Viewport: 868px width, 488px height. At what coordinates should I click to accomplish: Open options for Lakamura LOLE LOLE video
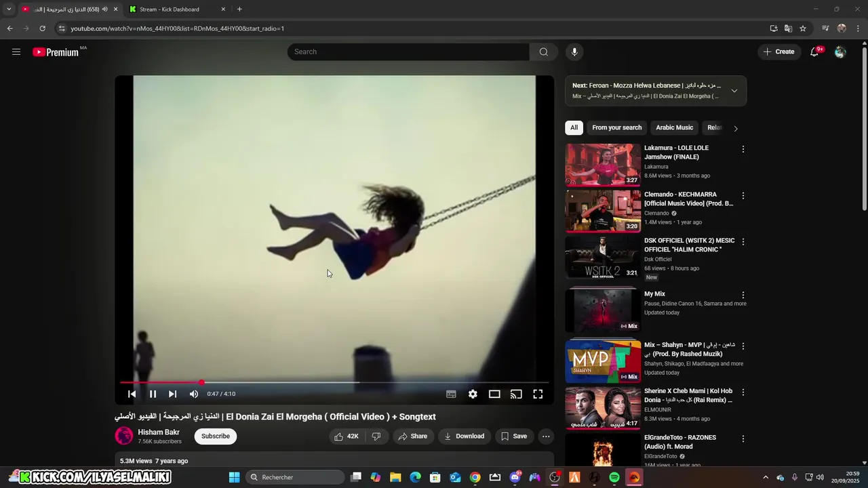point(743,149)
